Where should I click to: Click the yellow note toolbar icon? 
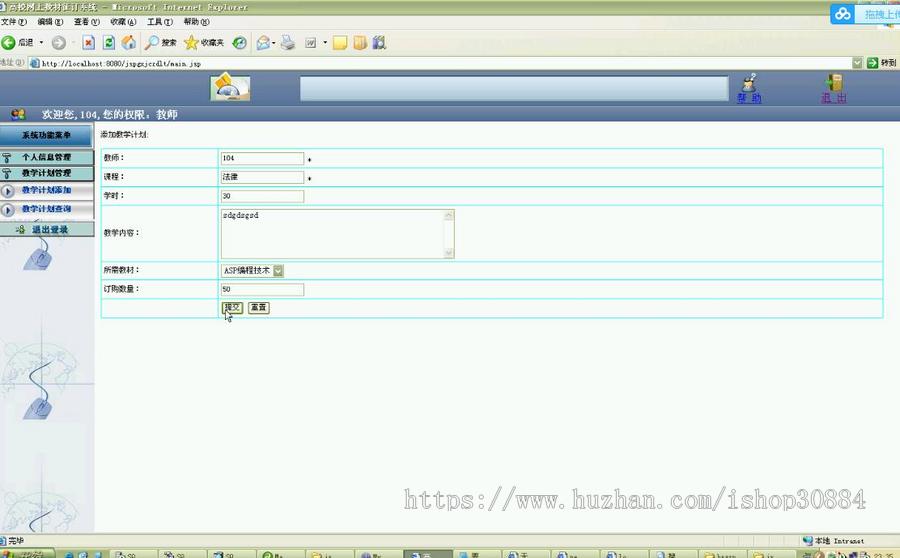click(x=340, y=42)
